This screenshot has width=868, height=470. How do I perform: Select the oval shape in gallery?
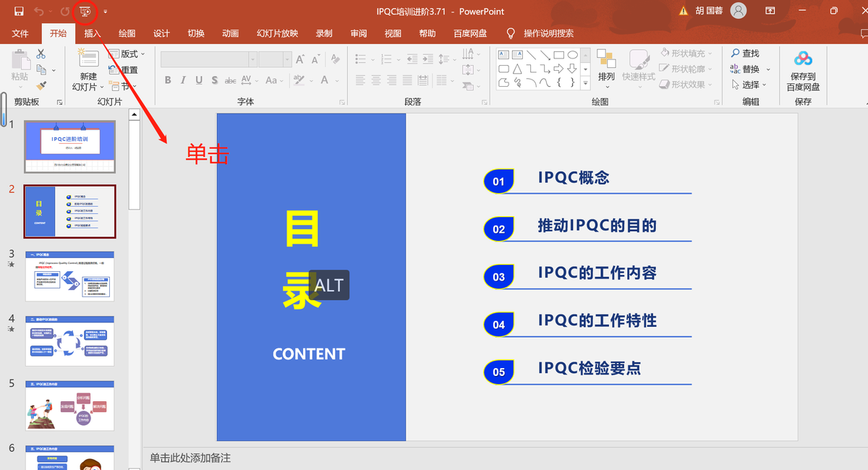(572, 55)
